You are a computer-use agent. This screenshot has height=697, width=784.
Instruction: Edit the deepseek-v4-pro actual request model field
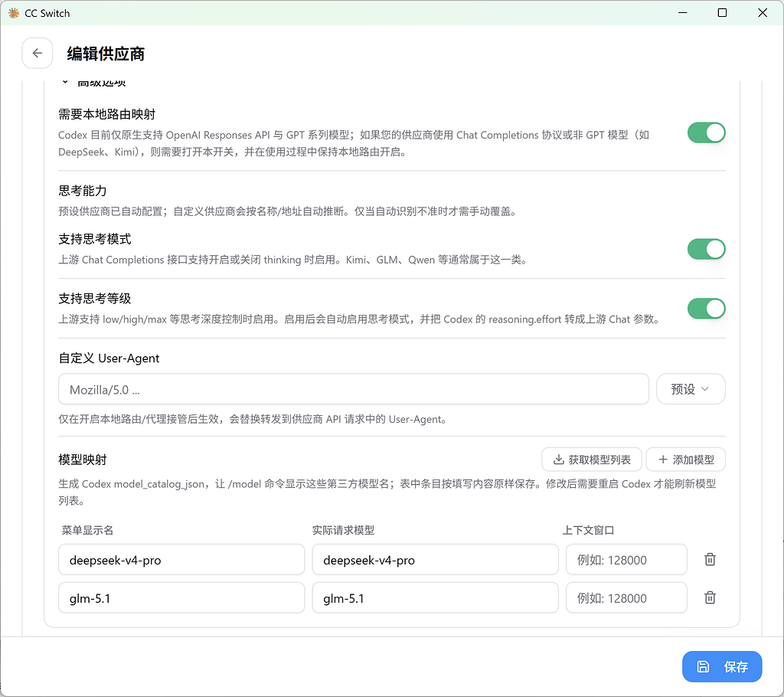(x=435, y=559)
